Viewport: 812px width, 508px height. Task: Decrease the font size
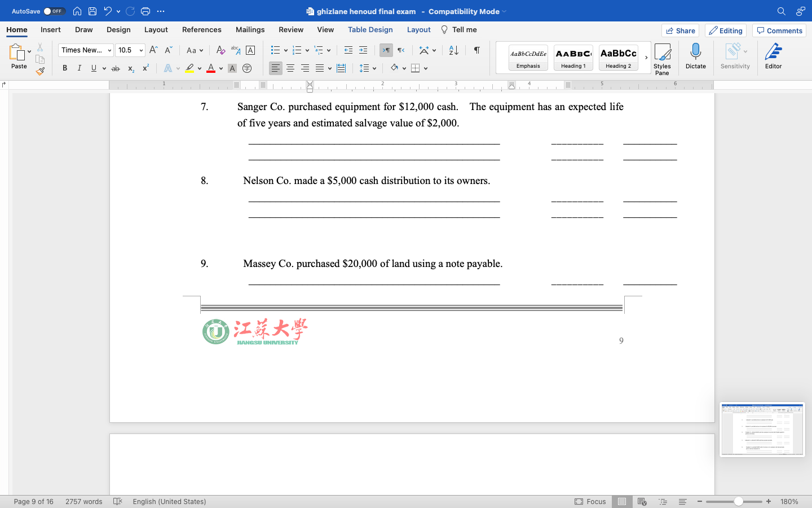(x=168, y=50)
